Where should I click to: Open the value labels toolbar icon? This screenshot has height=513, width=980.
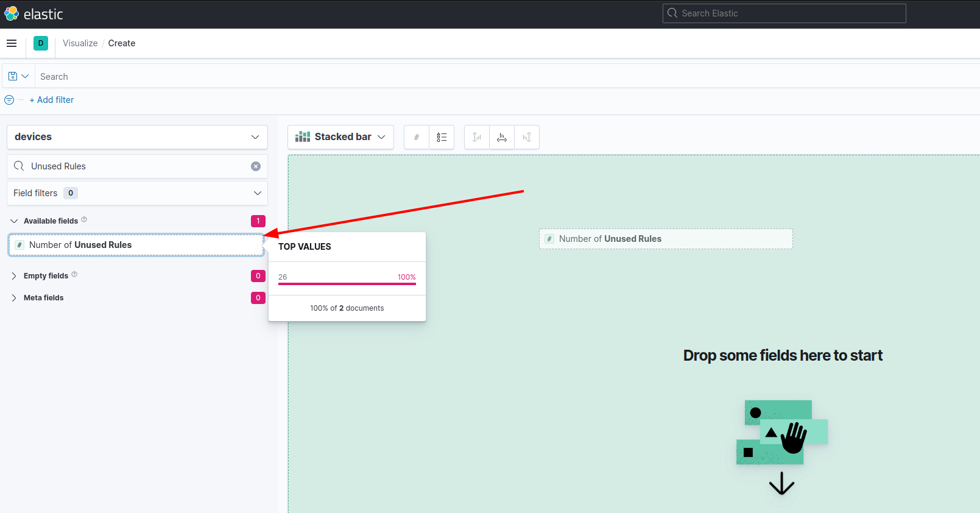point(417,137)
